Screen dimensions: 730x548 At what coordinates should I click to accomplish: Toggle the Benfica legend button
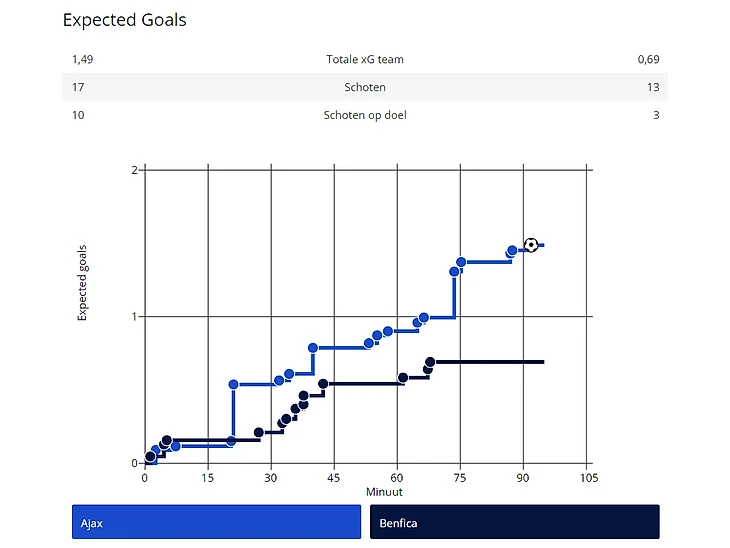(514, 522)
